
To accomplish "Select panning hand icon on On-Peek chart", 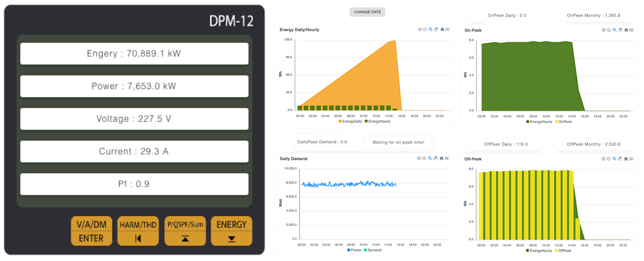I will [x=620, y=30].
